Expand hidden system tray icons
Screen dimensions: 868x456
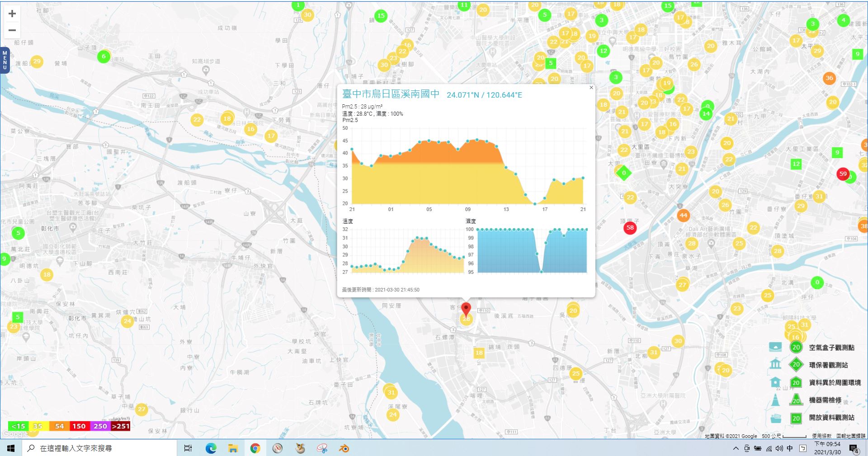[x=736, y=448]
